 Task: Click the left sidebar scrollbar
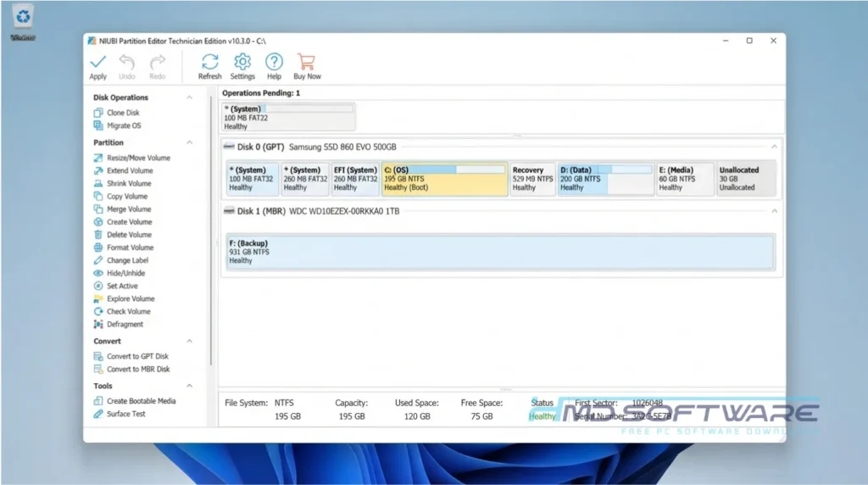(211, 232)
